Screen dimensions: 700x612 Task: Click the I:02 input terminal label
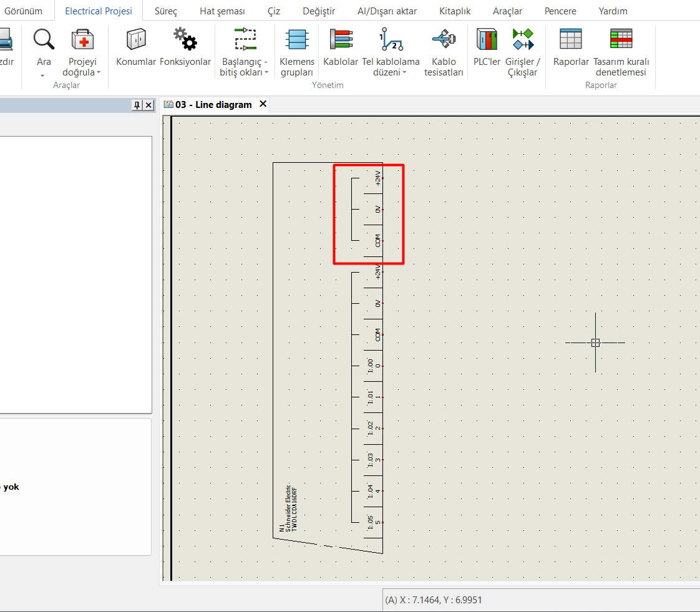[370, 428]
